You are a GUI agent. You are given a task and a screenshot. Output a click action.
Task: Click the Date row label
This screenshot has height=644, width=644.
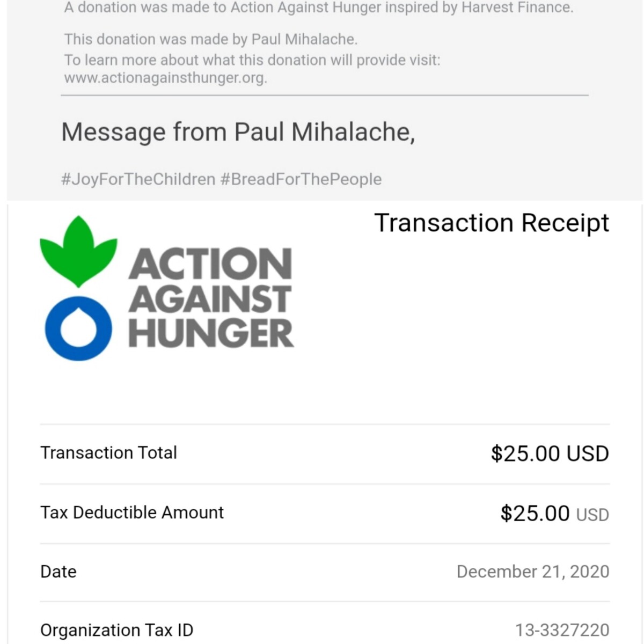click(x=58, y=572)
